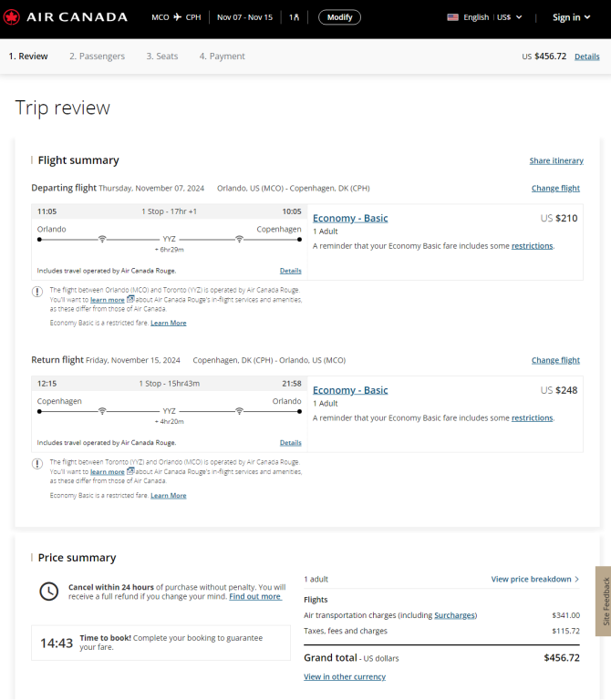Image resolution: width=611 pixels, height=700 pixels.
Task: Click the View in other currency link
Action: [345, 677]
